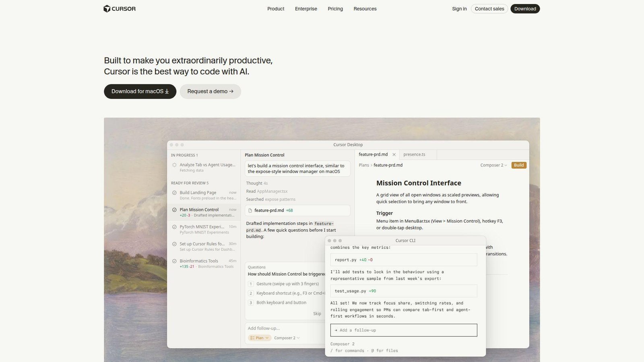
Task: Switch to the presence.ts tab
Action: point(414,154)
